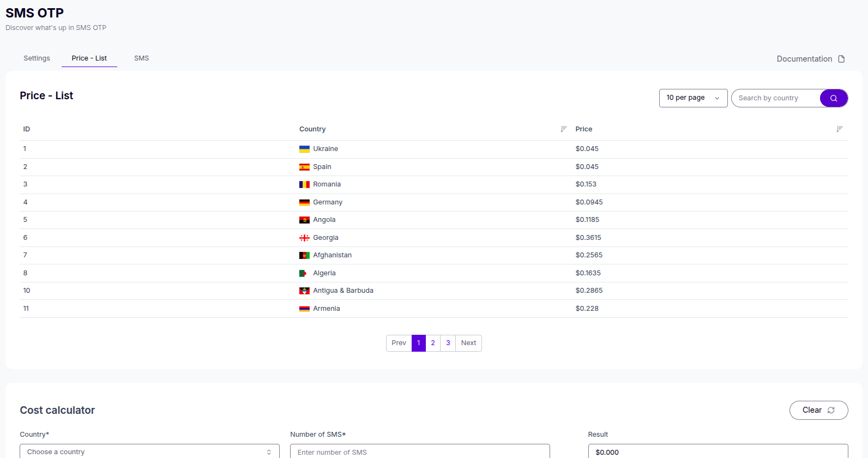Open the SMS tab
868x458 pixels.
click(141, 58)
